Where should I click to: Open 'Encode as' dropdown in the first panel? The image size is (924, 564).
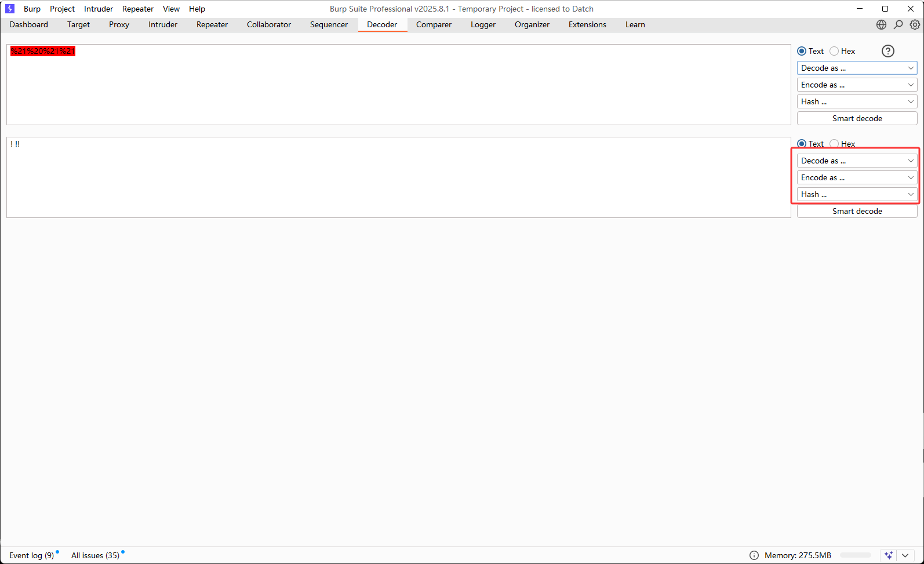857,85
